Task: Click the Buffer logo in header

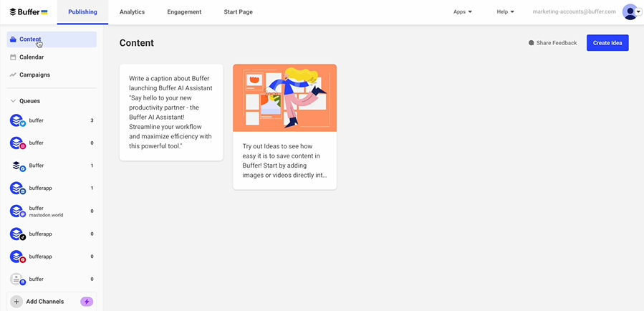Action: coord(29,12)
